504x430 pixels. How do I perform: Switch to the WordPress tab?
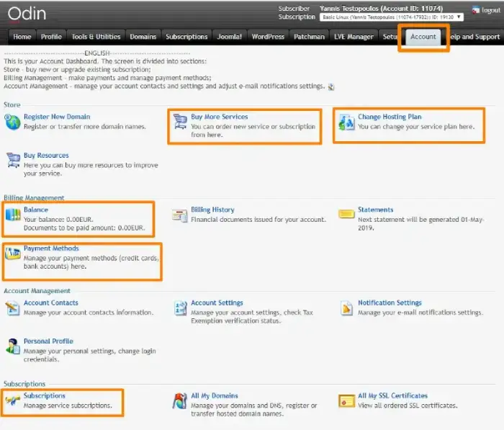click(x=268, y=37)
